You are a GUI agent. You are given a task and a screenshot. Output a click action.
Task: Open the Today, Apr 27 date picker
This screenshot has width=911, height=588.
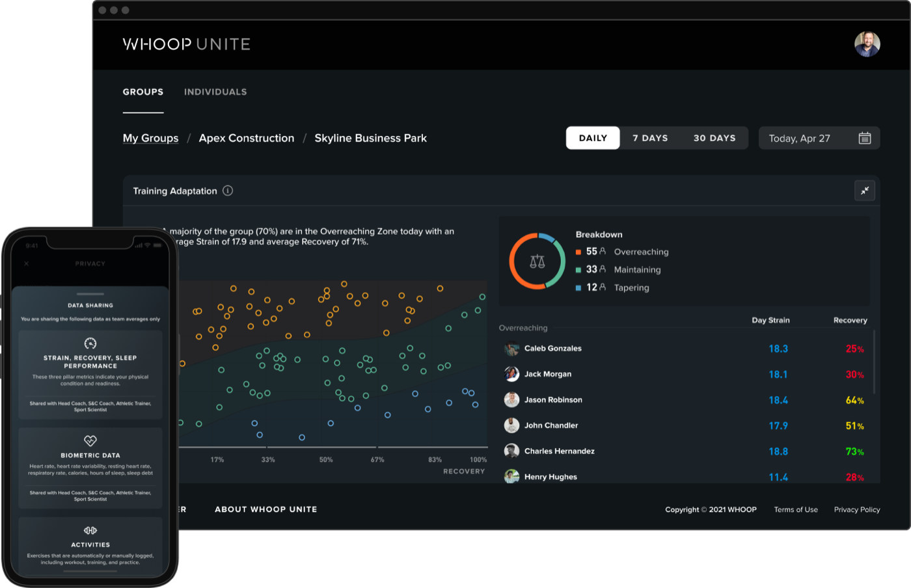[x=819, y=138]
